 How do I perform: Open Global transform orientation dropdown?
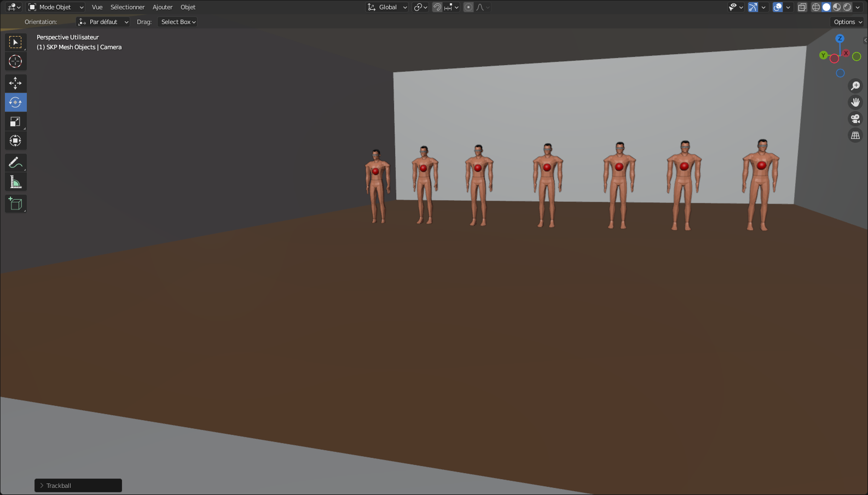tap(387, 7)
